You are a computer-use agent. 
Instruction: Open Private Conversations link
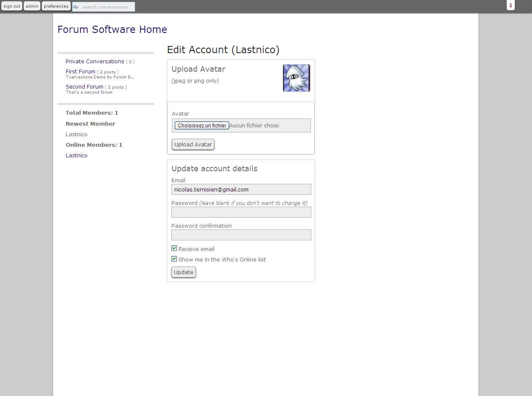(x=95, y=62)
